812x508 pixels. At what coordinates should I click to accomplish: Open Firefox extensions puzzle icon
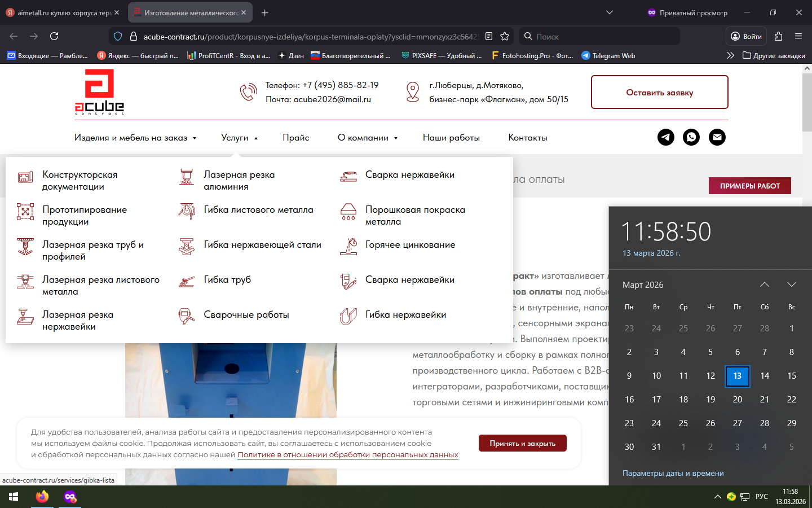pos(778,36)
